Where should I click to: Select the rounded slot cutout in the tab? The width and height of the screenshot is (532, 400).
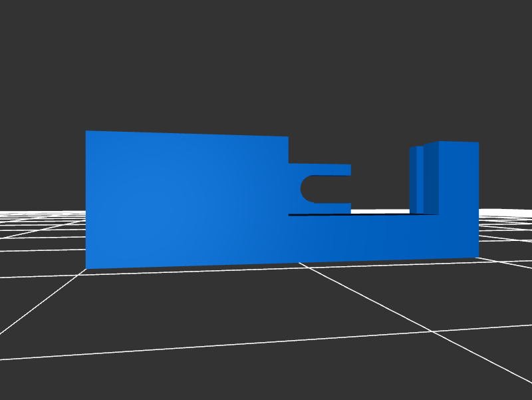tap(323, 189)
